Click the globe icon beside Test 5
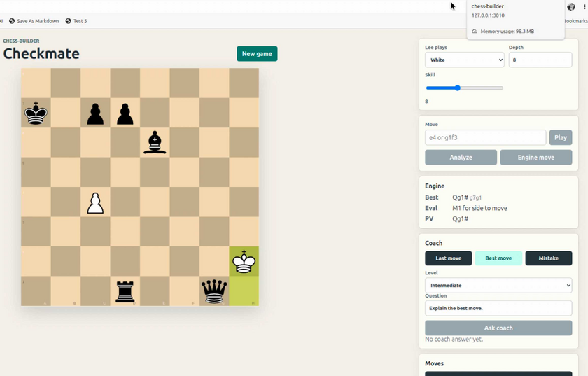The width and height of the screenshot is (588, 376). (x=69, y=21)
